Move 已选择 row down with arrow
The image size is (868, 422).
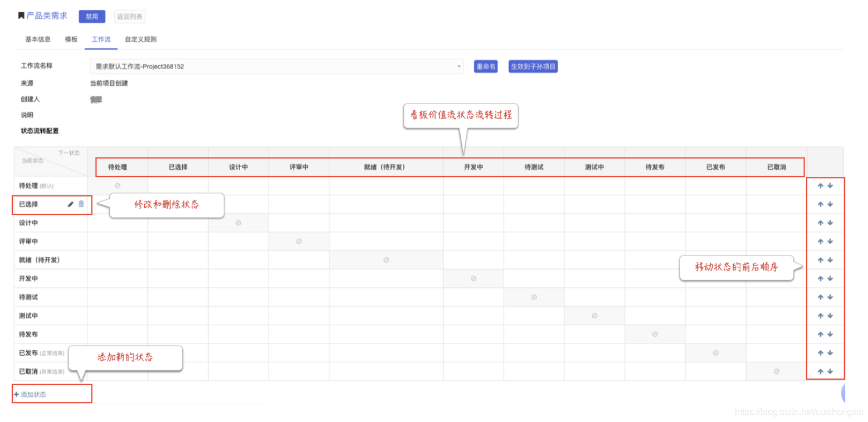click(830, 204)
